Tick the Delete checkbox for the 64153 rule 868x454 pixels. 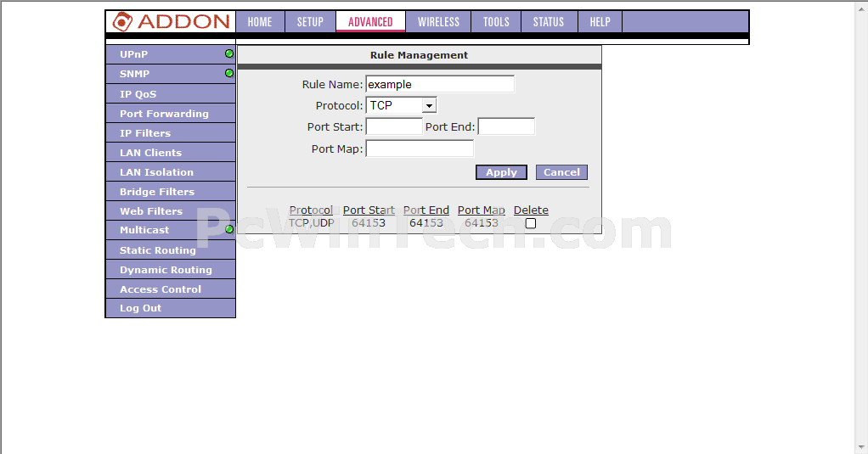click(x=530, y=223)
